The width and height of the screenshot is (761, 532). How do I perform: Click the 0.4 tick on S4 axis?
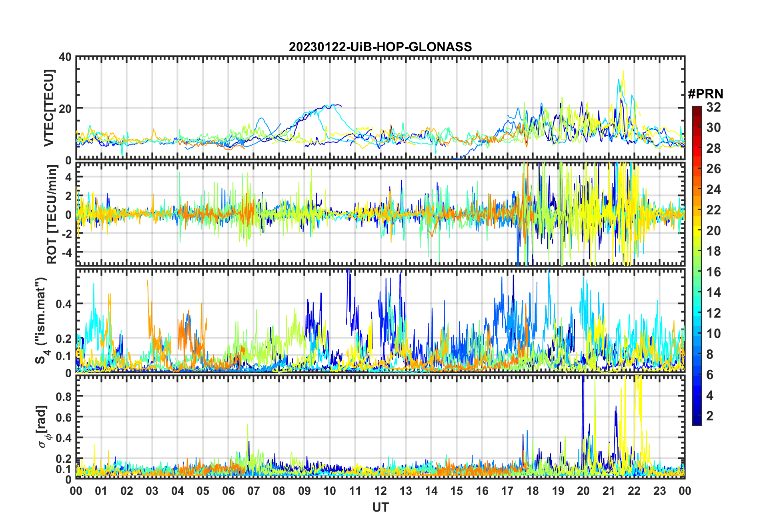click(x=64, y=304)
